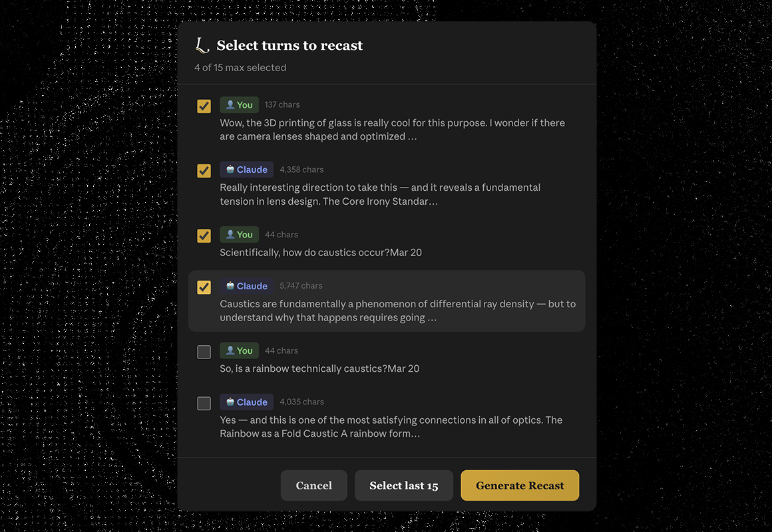Click the 3D printing message preview text
772x532 pixels.
(x=392, y=129)
